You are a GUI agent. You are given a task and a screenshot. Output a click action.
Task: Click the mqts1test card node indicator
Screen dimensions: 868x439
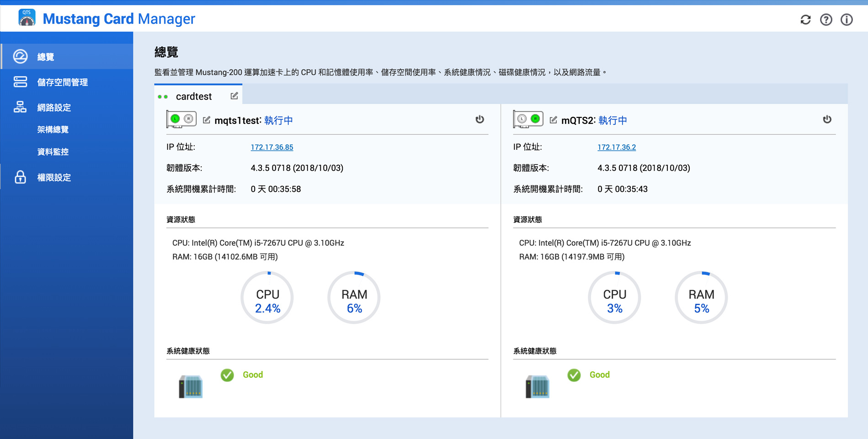tap(181, 119)
